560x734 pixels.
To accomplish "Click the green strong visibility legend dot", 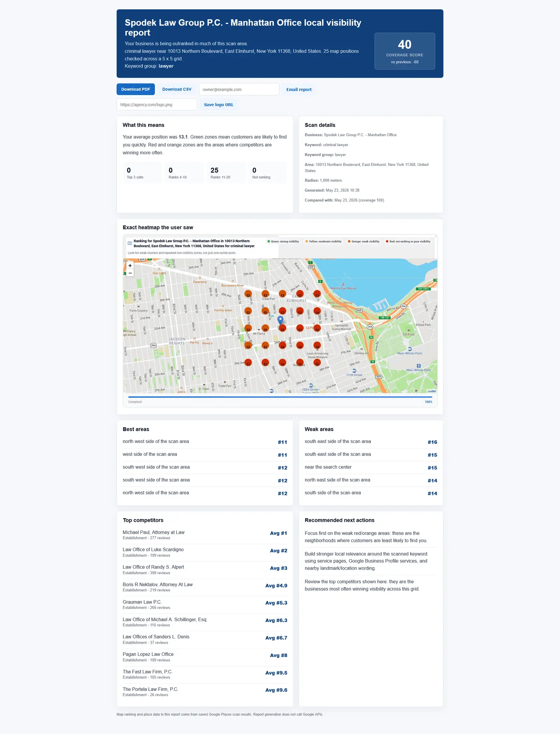I will click(269, 242).
